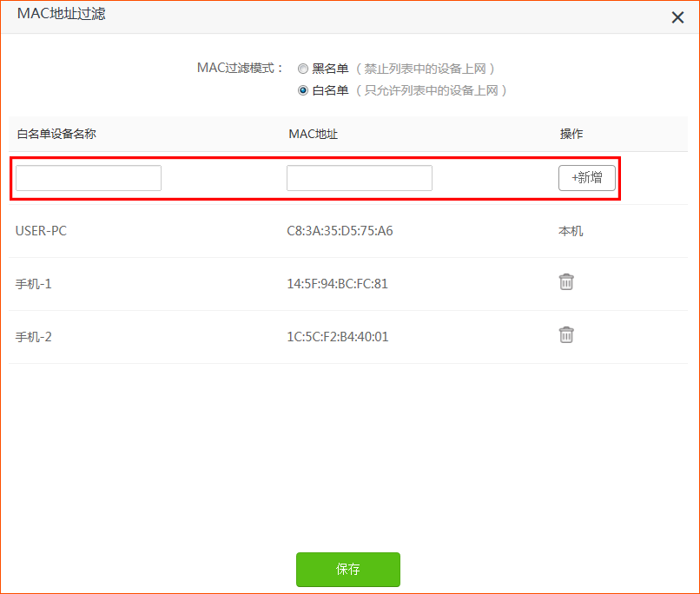Delete 手机-1 using its trash icon
The image size is (700, 594).
566,282
